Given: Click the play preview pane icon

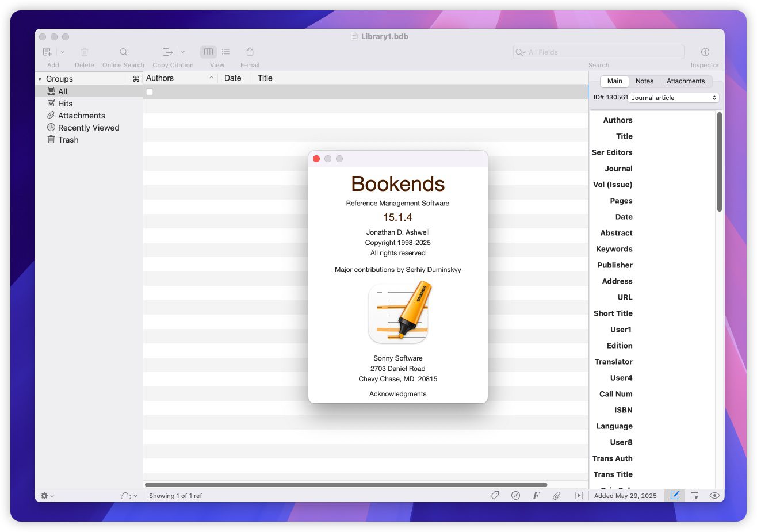Looking at the screenshot, I should tap(579, 495).
